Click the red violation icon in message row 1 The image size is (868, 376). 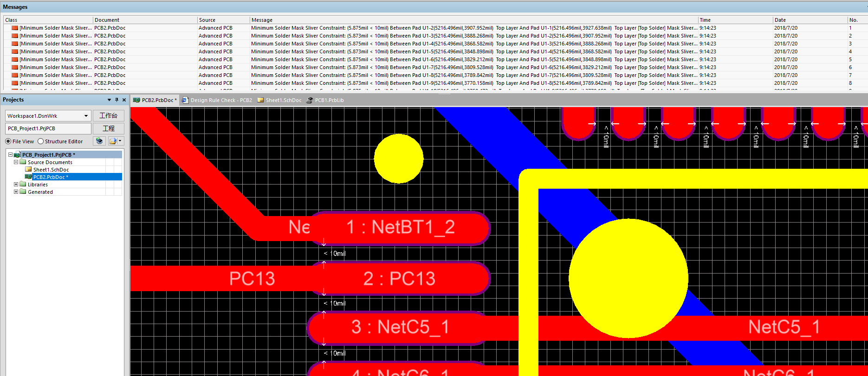(x=15, y=28)
